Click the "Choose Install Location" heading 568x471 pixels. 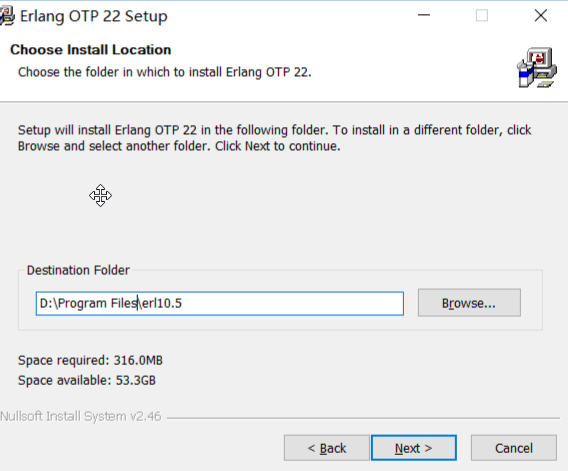[91, 50]
